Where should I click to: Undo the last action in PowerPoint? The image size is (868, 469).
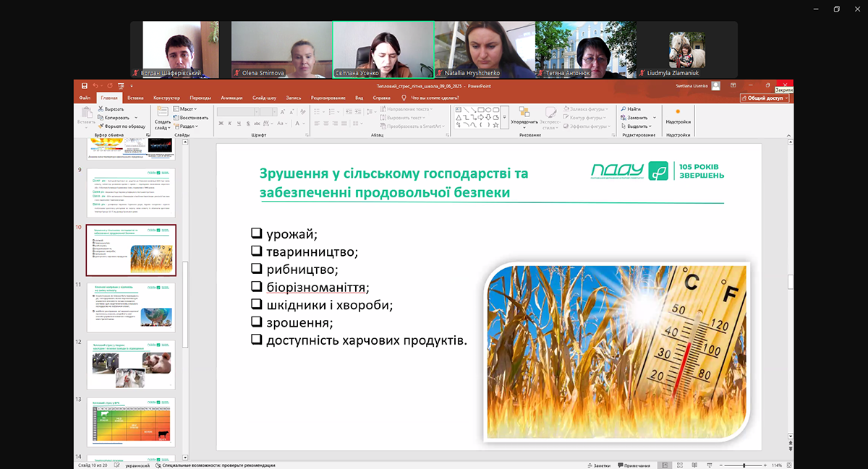point(95,86)
